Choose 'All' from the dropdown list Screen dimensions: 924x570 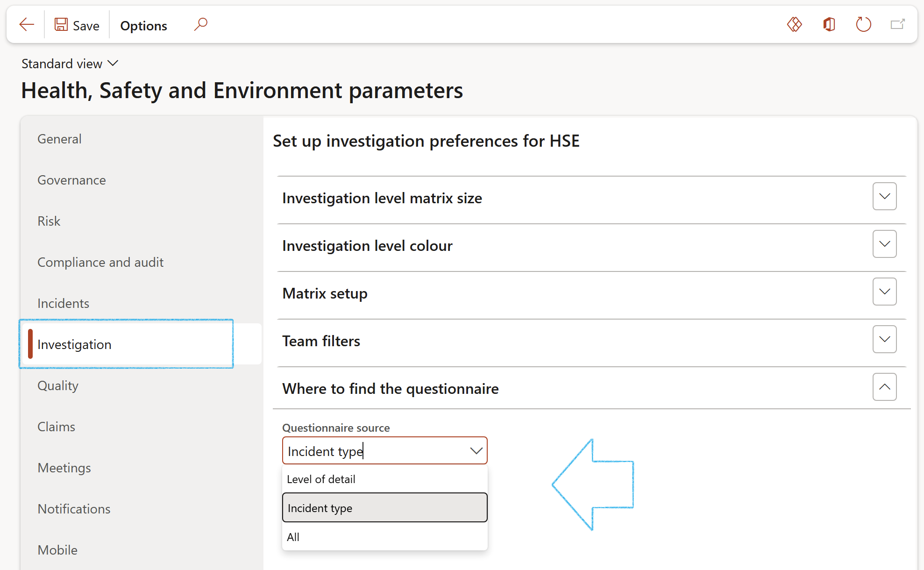point(293,537)
